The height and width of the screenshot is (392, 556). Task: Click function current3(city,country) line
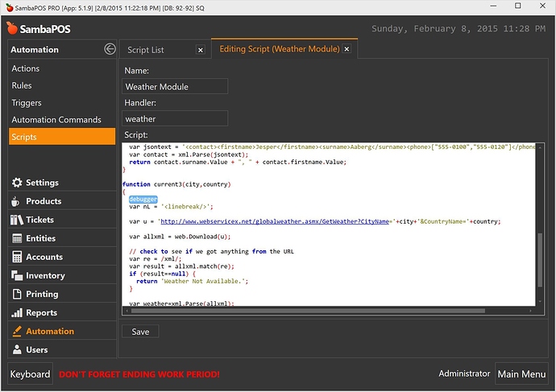point(176,184)
